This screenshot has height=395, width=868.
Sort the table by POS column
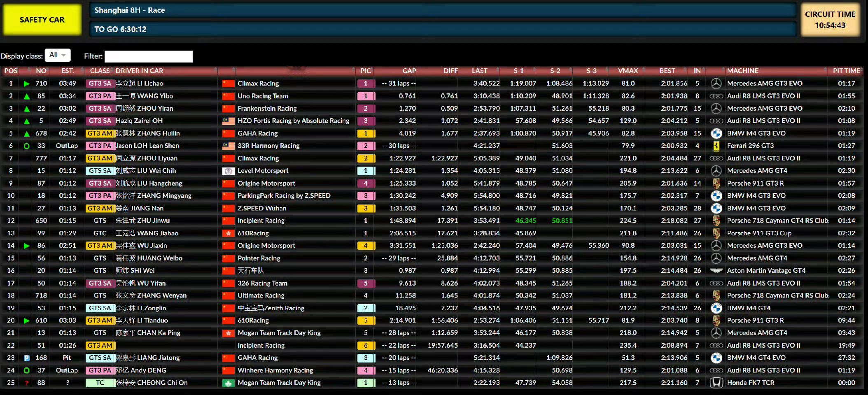point(11,71)
